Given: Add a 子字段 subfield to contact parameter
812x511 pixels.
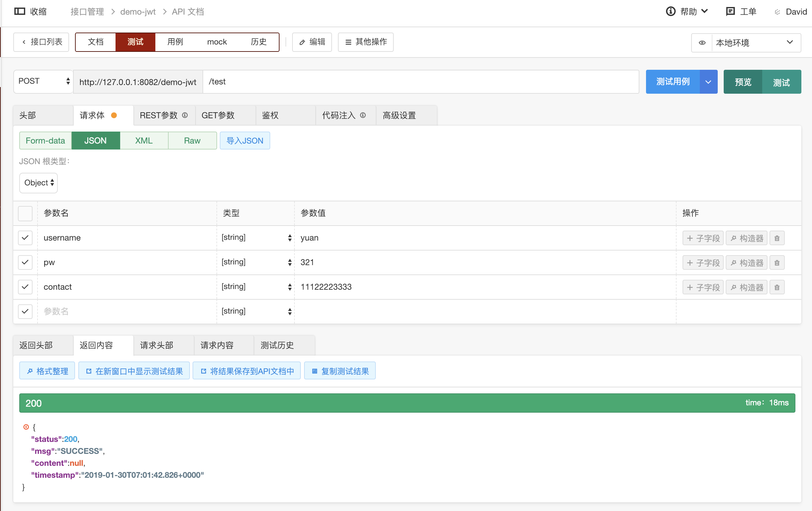Looking at the screenshot, I should click(x=703, y=287).
